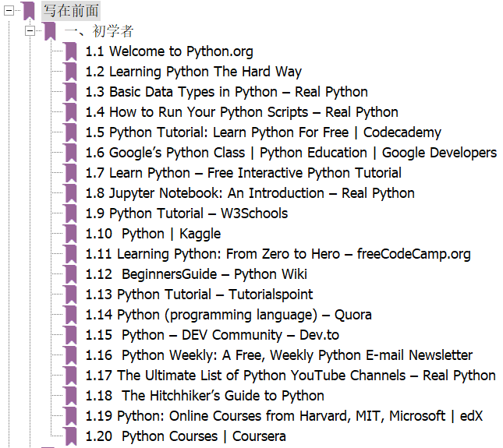Open 1.19 Python: Online Courses edX bookmark
The height and width of the screenshot is (448, 503).
284,416
